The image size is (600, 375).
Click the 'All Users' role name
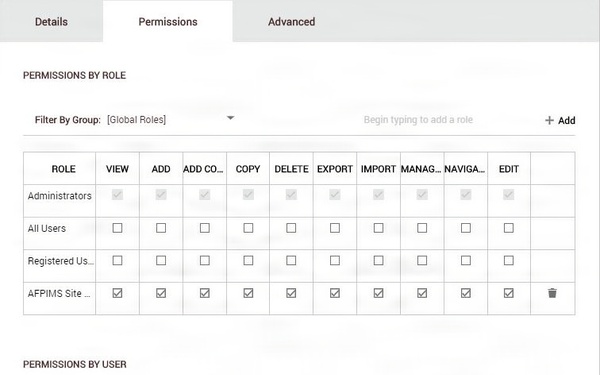pyautogui.click(x=47, y=228)
